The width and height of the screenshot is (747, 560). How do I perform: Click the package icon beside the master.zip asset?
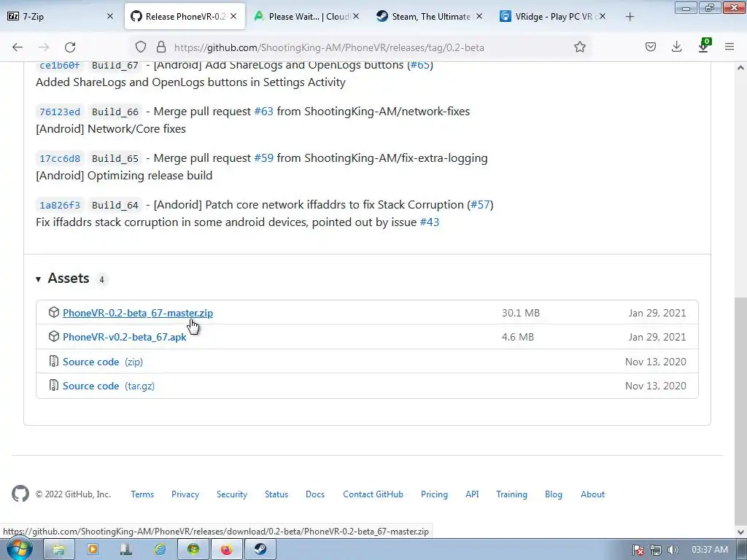click(x=54, y=312)
